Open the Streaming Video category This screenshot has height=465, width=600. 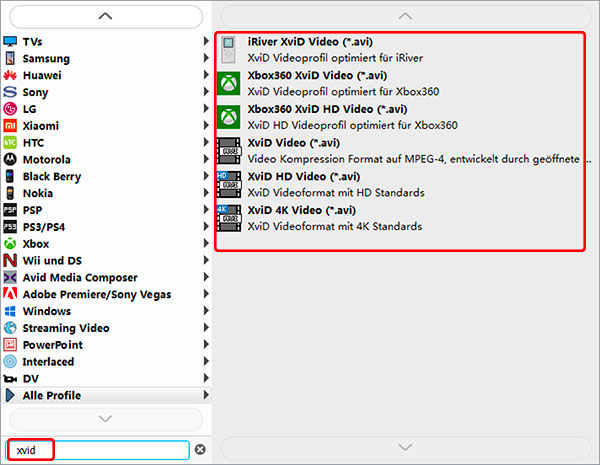click(x=106, y=328)
